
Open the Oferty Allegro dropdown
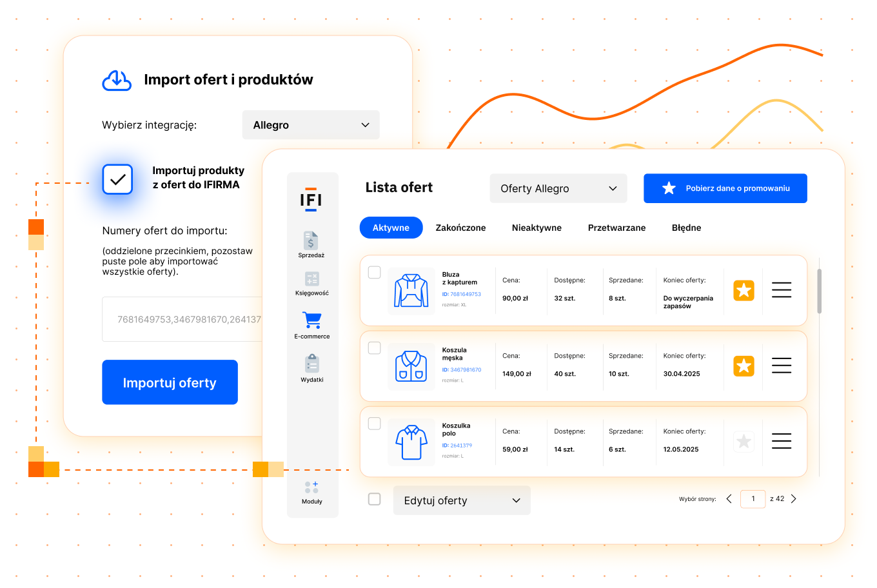(558, 188)
